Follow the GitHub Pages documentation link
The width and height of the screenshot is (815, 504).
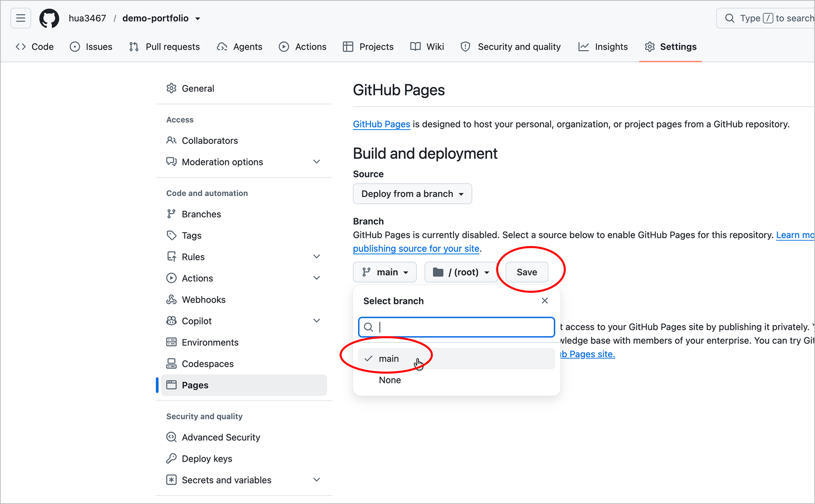(x=381, y=124)
